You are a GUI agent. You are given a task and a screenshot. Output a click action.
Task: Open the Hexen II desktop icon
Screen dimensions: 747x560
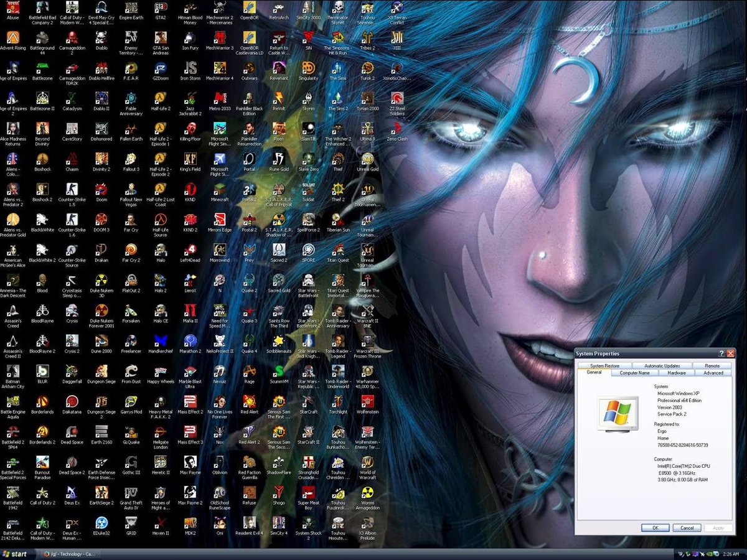click(161, 526)
